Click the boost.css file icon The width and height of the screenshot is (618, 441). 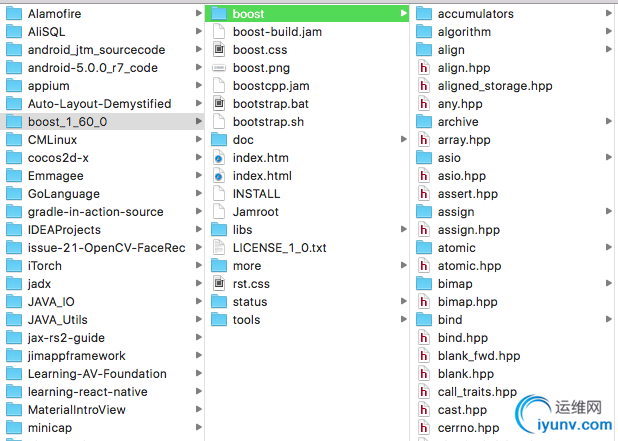point(219,50)
